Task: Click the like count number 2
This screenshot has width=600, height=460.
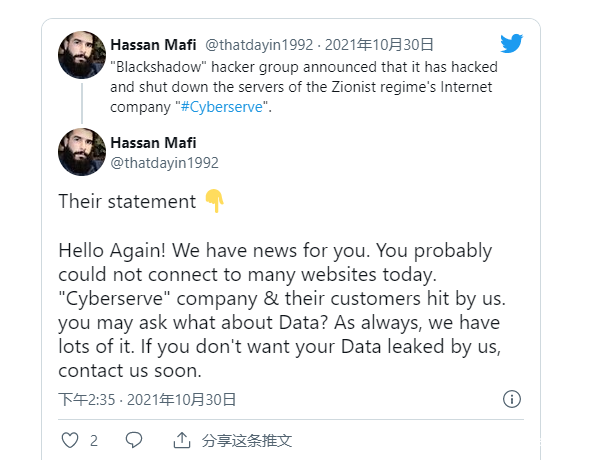Action: pyautogui.click(x=94, y=440)
